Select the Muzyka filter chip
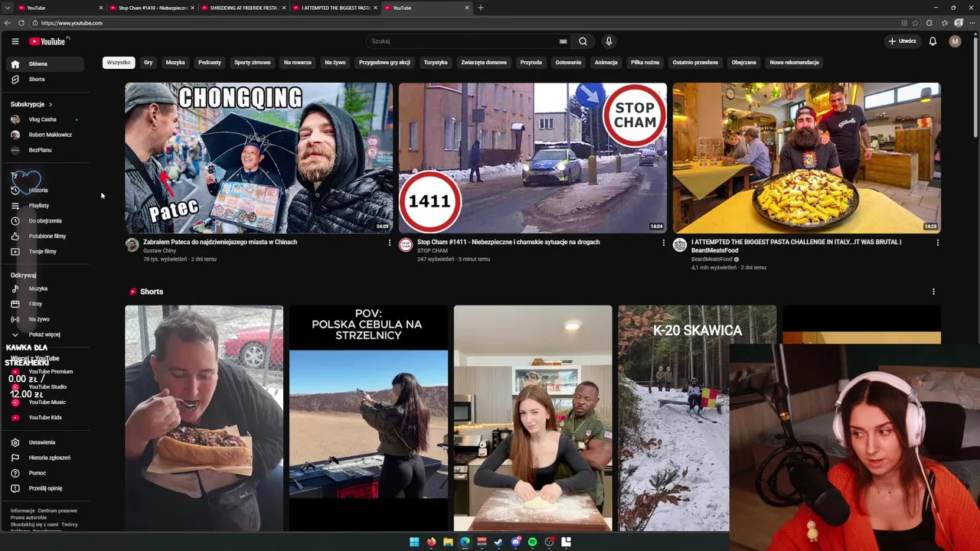This screenshot has height=551, width=980. 175,63
